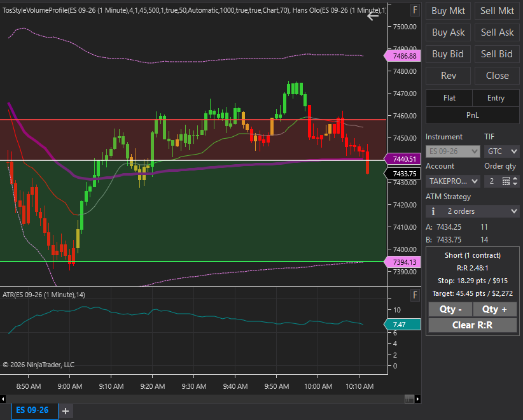
Task: Click the Order qty input field
Action: (492, 181)
